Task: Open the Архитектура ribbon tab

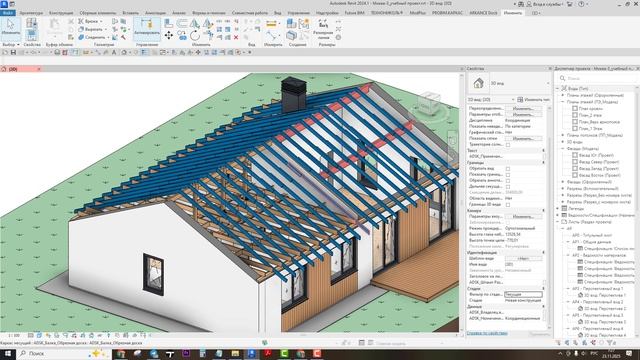Action: (x=31, y=13)
